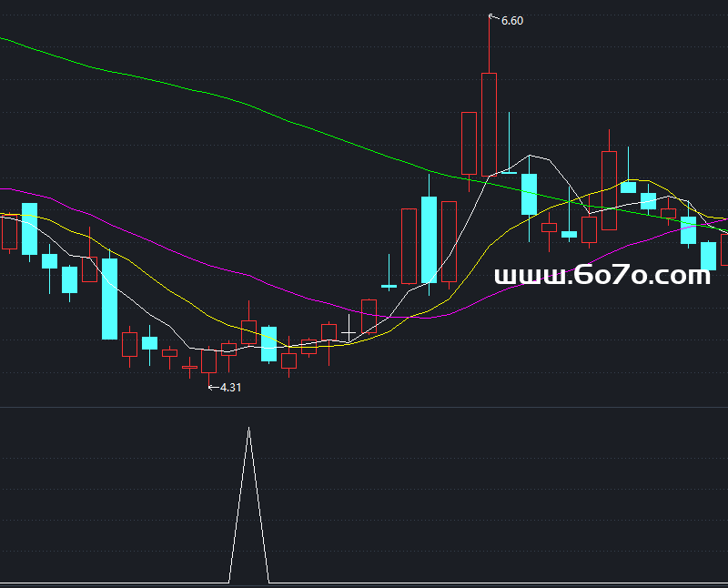Click the 4.31 low price label
This screenshot has width=728, height=588.
coord(230,387)
